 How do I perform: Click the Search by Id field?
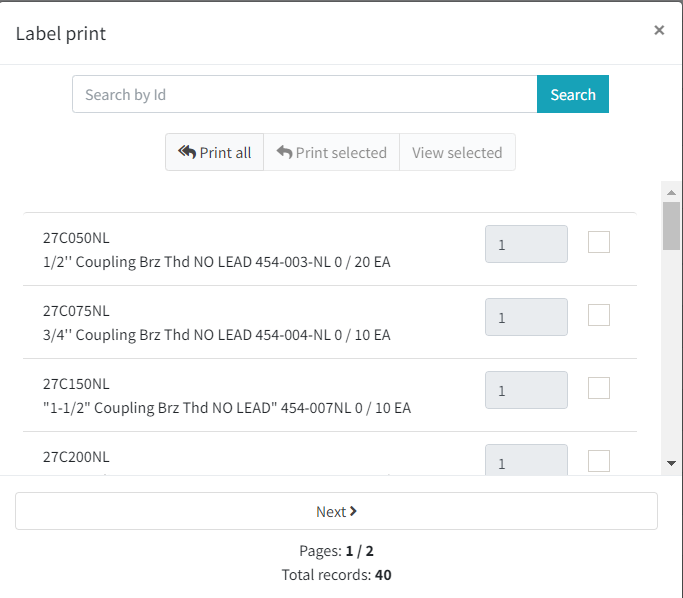coord(304,95)
